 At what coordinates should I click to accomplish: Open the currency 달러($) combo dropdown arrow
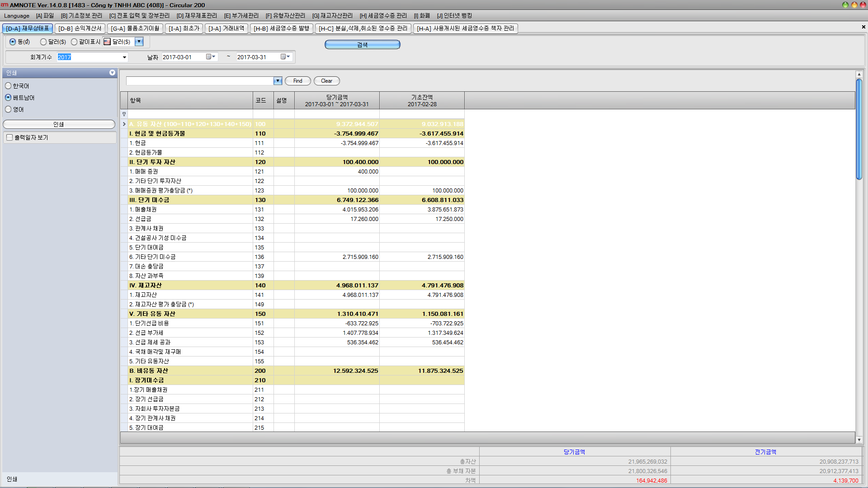pos(139,42)
